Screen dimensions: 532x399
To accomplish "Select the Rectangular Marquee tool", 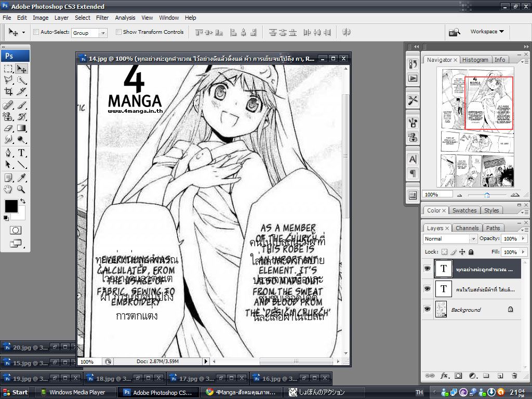I will [8, 69].
